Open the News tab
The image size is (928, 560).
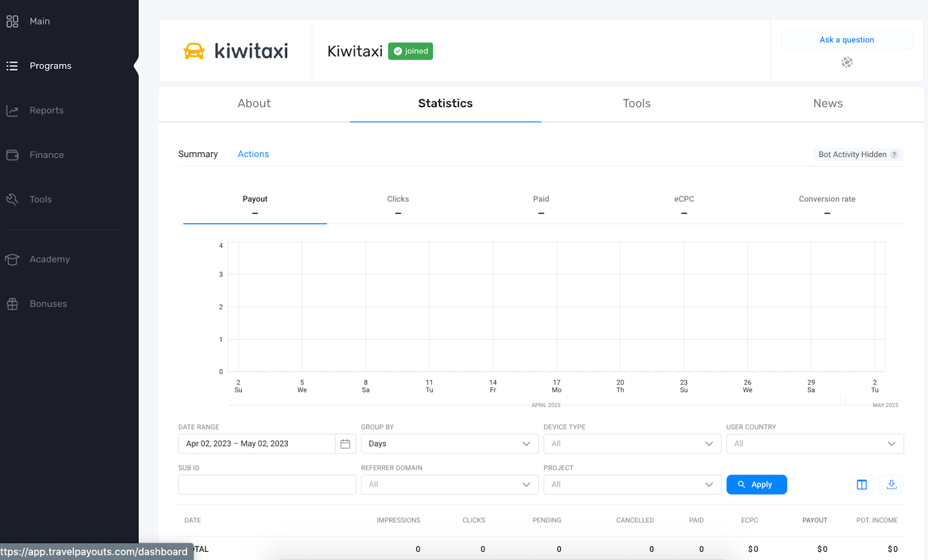828,104
